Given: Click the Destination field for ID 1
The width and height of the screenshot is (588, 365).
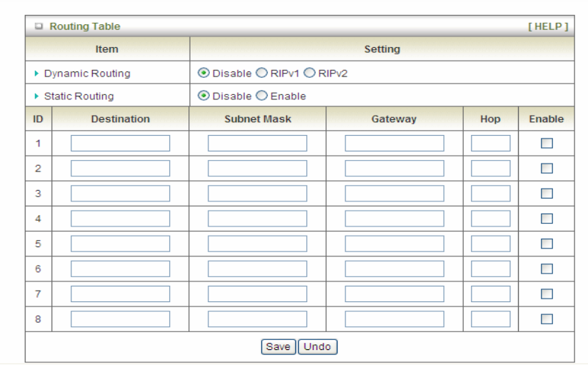Looking at the screenshot, I should tap(120, 144).
